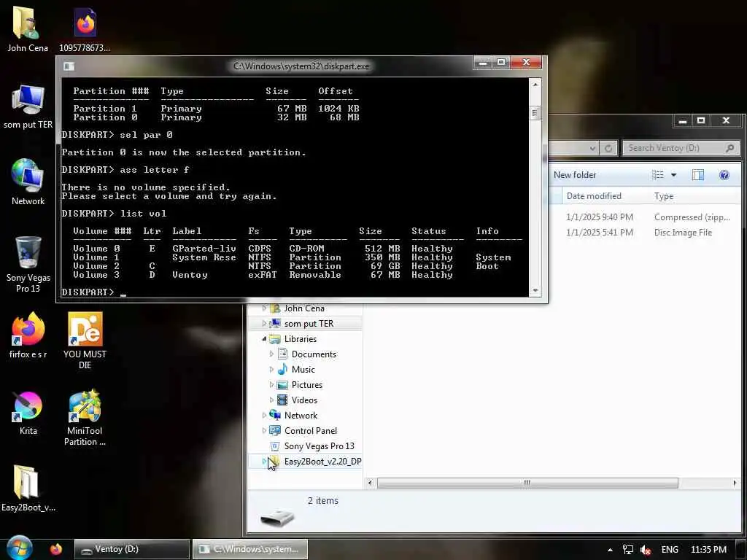Click the muted volume tray icon
This screenshot has width=747, height=560.
click(646, 550)
